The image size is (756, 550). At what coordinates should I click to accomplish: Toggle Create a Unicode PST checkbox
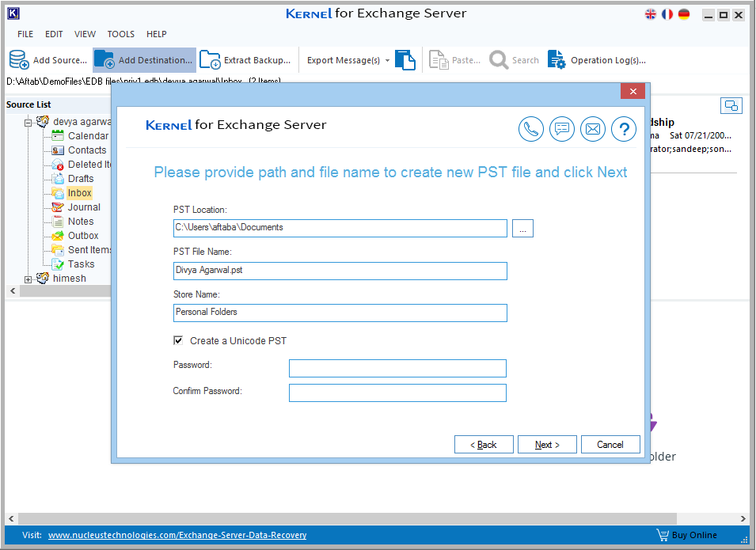pos(178,340)
